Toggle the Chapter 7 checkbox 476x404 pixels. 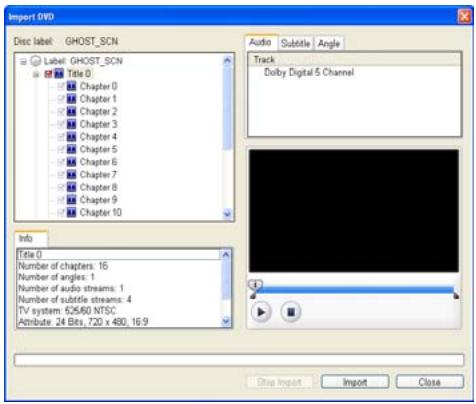[x=61, y=175]
